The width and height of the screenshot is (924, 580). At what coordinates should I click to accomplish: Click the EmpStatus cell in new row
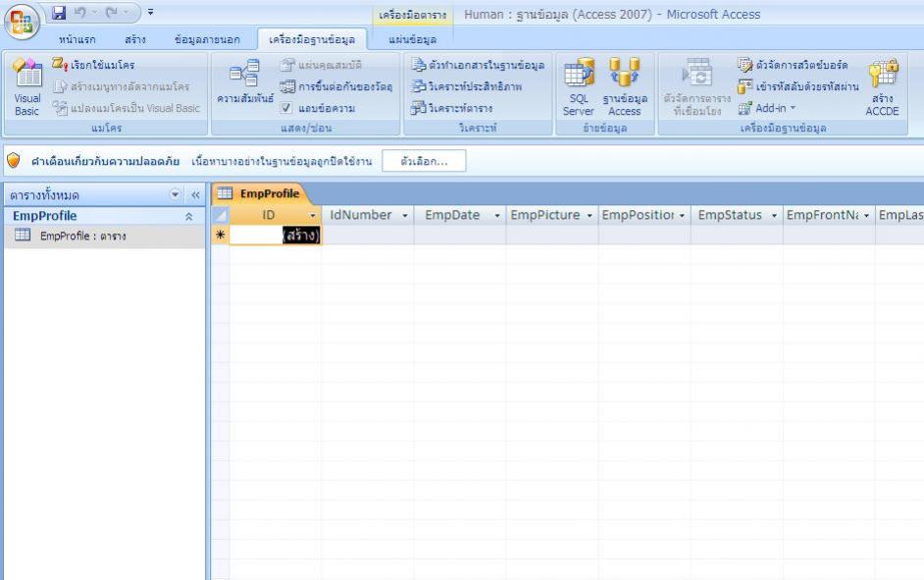(738, 236)
